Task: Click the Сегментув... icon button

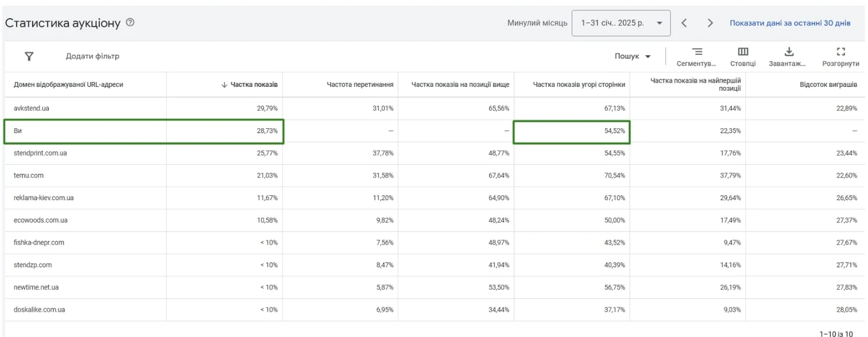Action: 697,57
